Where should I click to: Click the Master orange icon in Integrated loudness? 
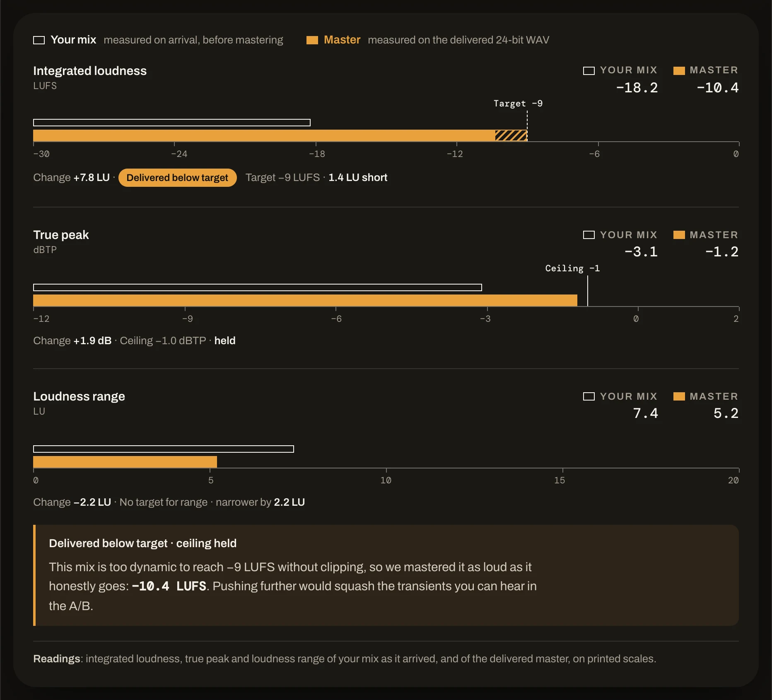679,71
